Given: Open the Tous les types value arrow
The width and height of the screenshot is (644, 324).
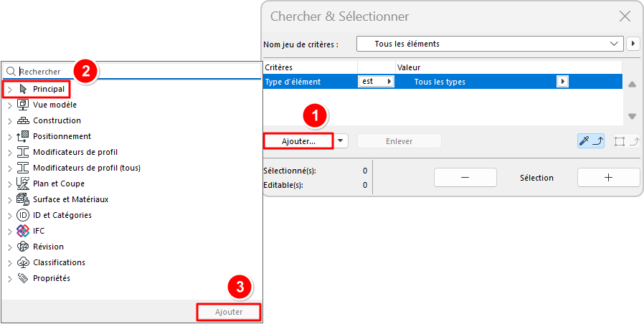Looking at the screenshot, I should click(x=563, y=81).
